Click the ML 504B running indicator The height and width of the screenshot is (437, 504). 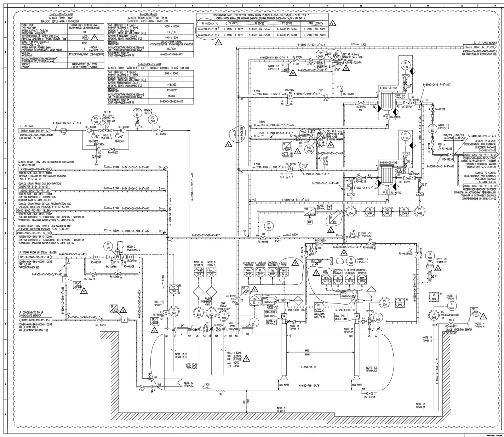point(350,280)
